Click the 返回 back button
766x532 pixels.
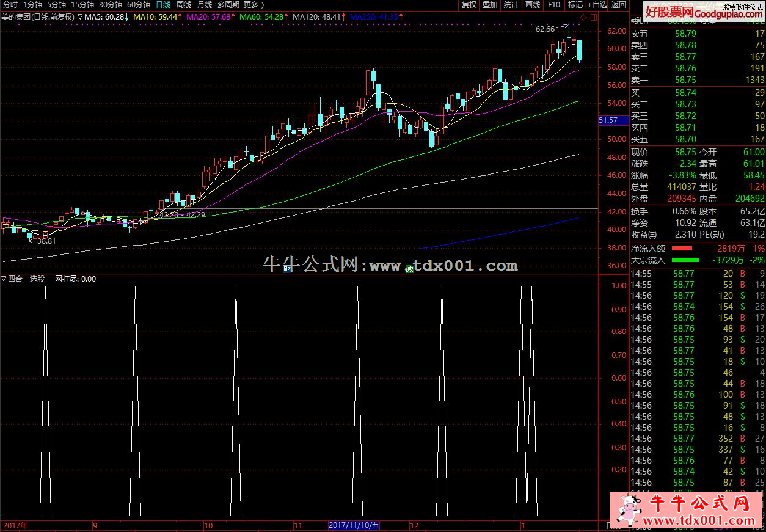pyautogui.click(x=619, y=5)
